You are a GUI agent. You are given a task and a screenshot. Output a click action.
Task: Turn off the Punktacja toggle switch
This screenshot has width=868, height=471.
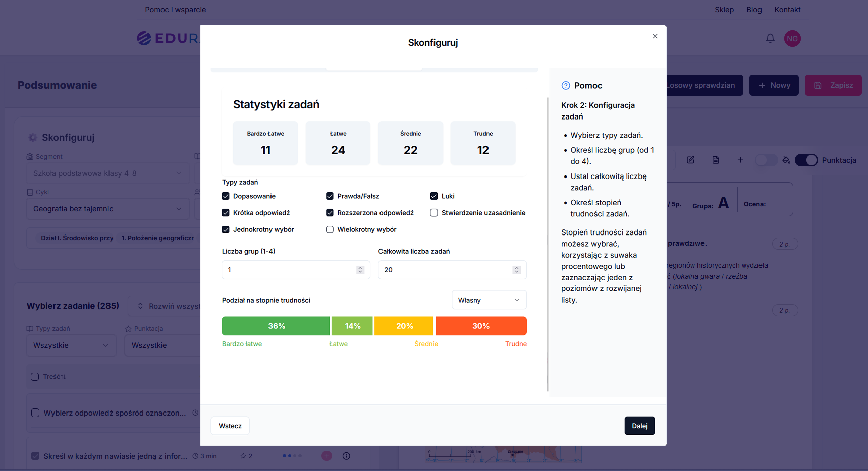tap(806, 160)
